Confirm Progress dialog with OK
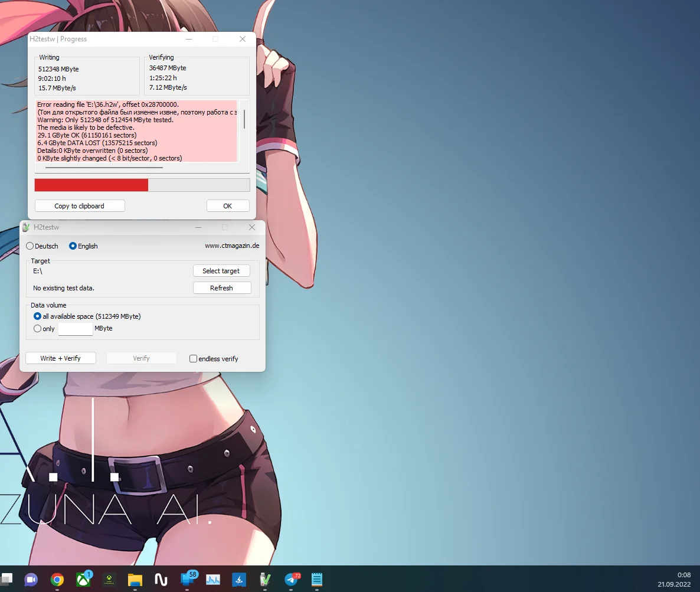Image resolution: width=700 pixels, height=592 pixels. [228, 206]
